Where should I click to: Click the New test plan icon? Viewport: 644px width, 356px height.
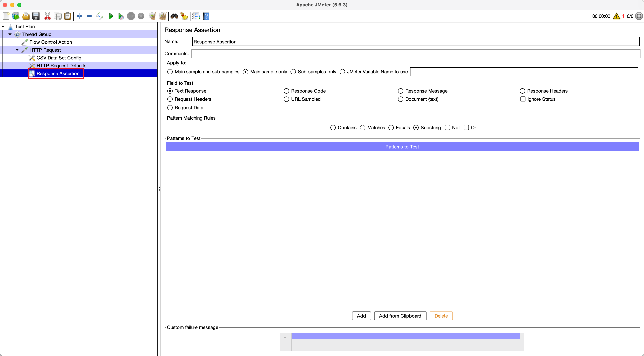pos(6,16)
